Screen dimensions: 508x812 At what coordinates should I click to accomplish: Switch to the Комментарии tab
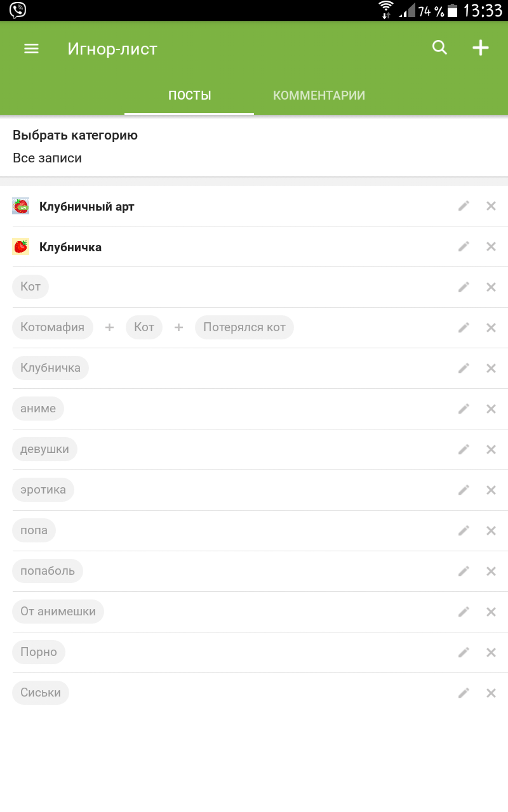tap(319, 96)
